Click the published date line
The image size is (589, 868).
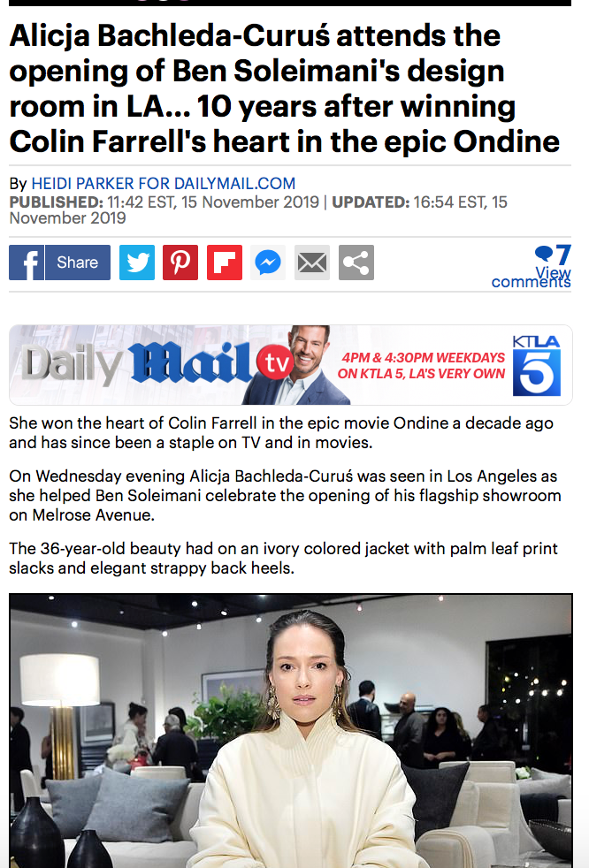pyautogui.click(x=164, y=202)
